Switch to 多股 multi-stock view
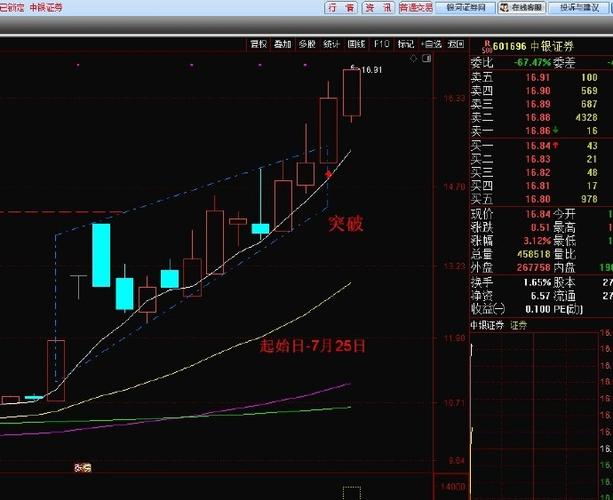Viewport: 613px width, 500px height. tap(307, 44)
